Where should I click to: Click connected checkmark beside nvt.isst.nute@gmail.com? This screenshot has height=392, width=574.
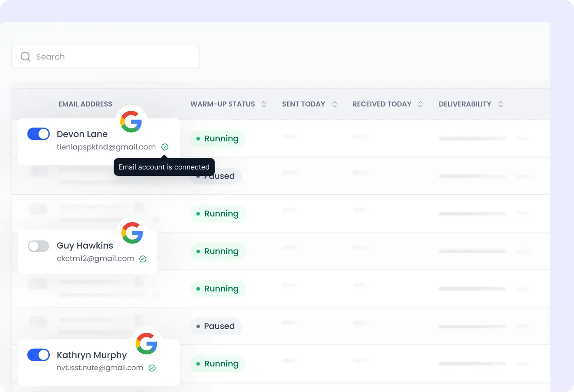coord(152,368)
